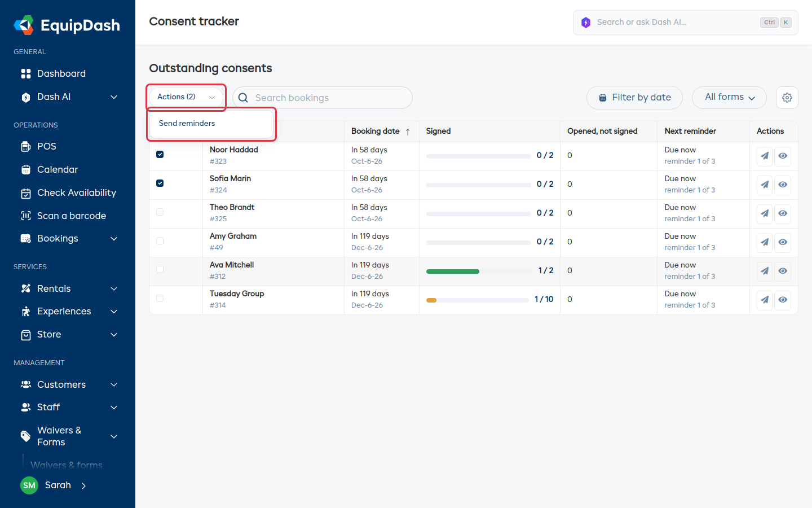Expand the Experiences sidebar chevron
The width and height of the screenshot is (812, 508).
114,312
